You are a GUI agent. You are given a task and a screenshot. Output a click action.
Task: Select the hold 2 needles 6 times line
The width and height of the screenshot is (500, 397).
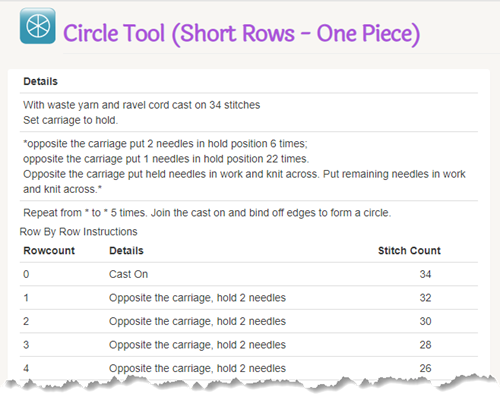tap(165, 144)
